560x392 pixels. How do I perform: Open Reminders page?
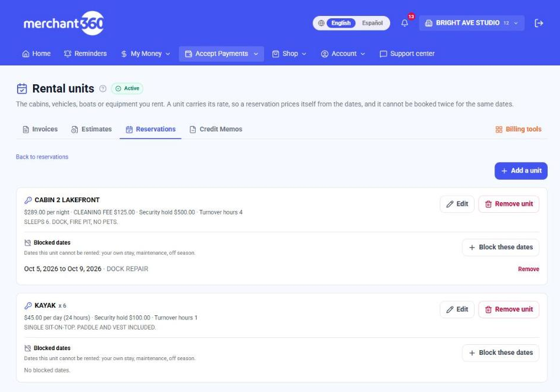[85, 54]
